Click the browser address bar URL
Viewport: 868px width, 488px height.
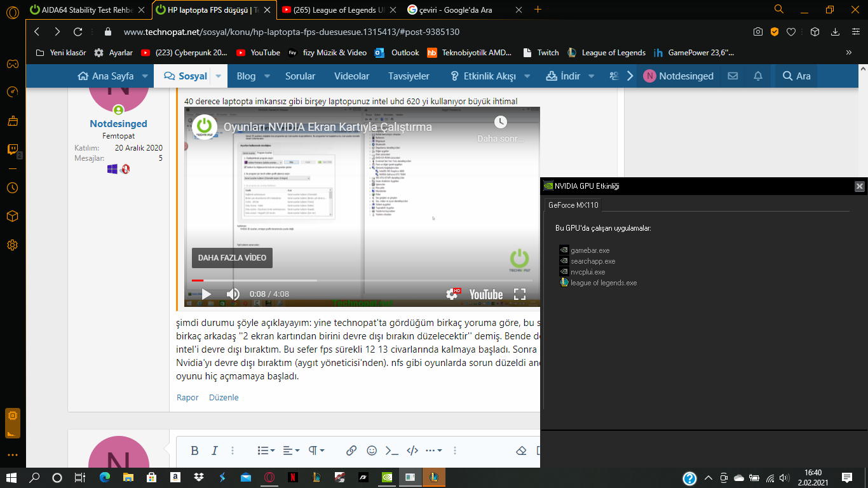click(292, 32)
